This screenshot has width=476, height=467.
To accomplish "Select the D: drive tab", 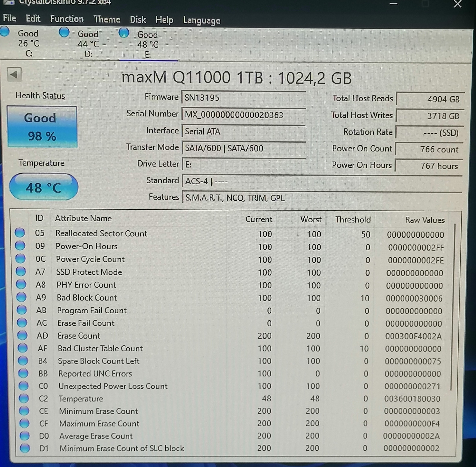I will [88, 44].
